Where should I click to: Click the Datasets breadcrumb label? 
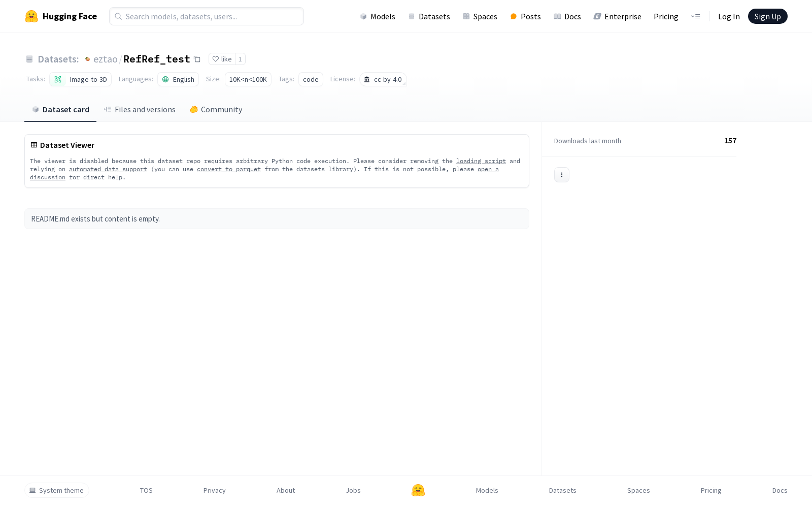point(58,59)
